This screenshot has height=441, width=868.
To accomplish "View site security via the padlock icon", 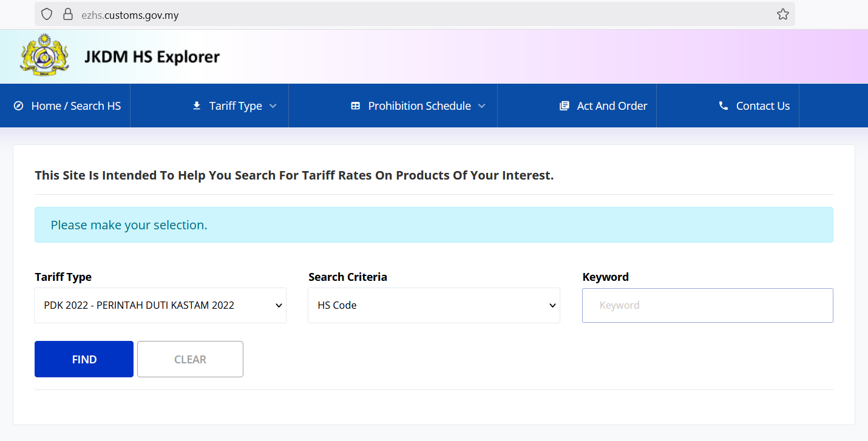I will point(68,15).
